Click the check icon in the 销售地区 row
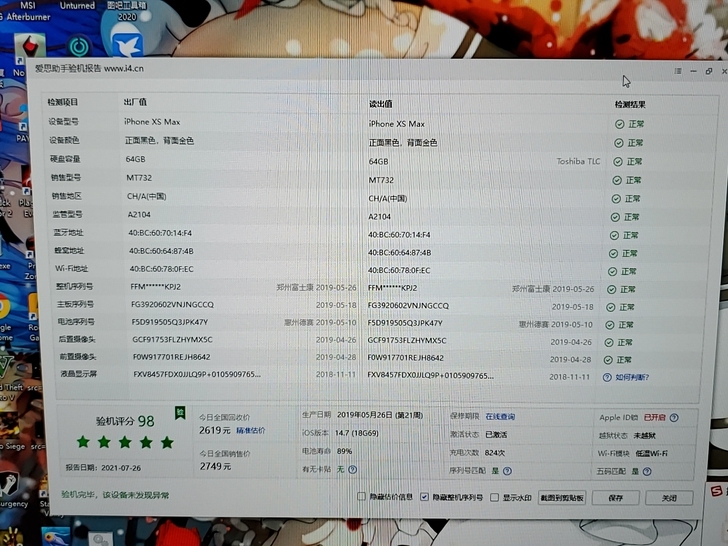Image resolution: width=728 pixels, height=546 pixels. (616, 199)
